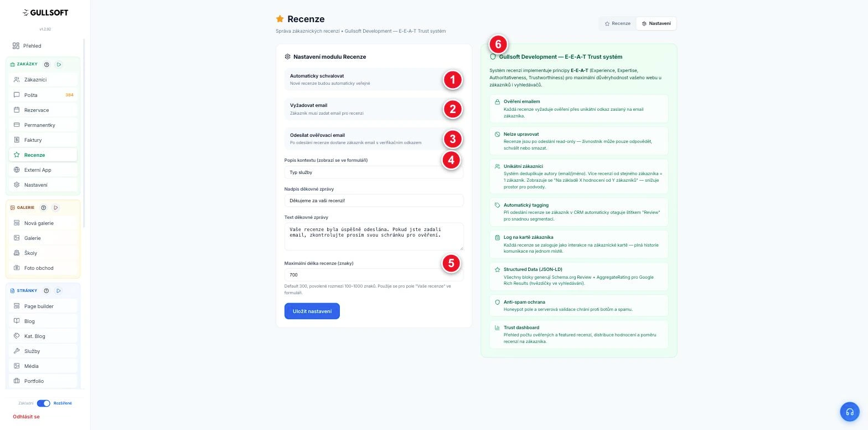
Task: Click the Uložit nastavení button
Action: [x=312, y=311]
